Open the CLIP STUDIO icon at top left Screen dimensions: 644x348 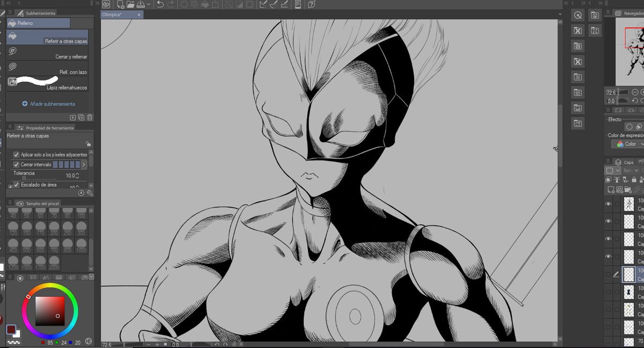(105, 4)
